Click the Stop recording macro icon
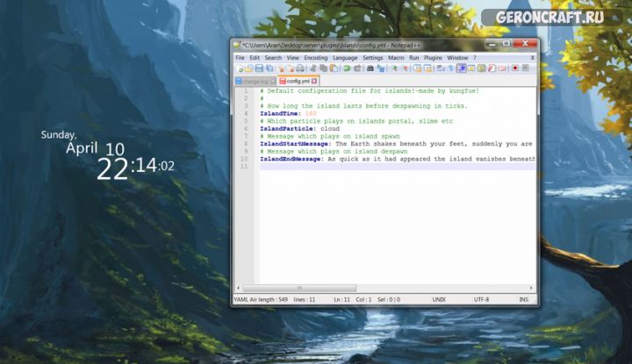The height and width of the screenshot is (364, 632). tap(525, 68)
